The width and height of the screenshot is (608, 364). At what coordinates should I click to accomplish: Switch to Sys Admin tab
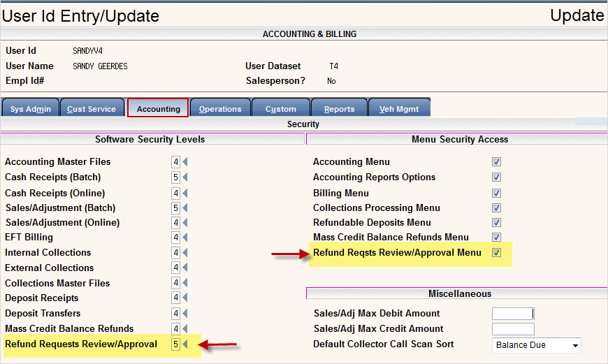coord(31,108)
